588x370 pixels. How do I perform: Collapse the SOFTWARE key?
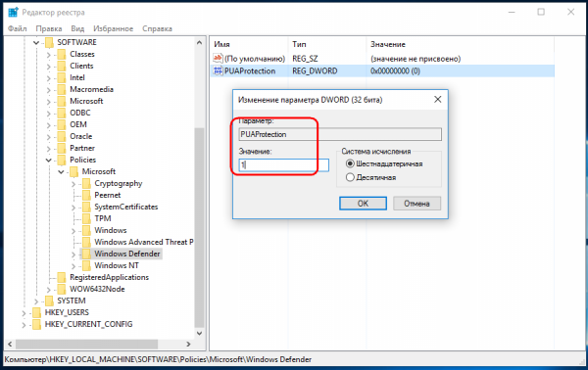click(x=36, y=43)
